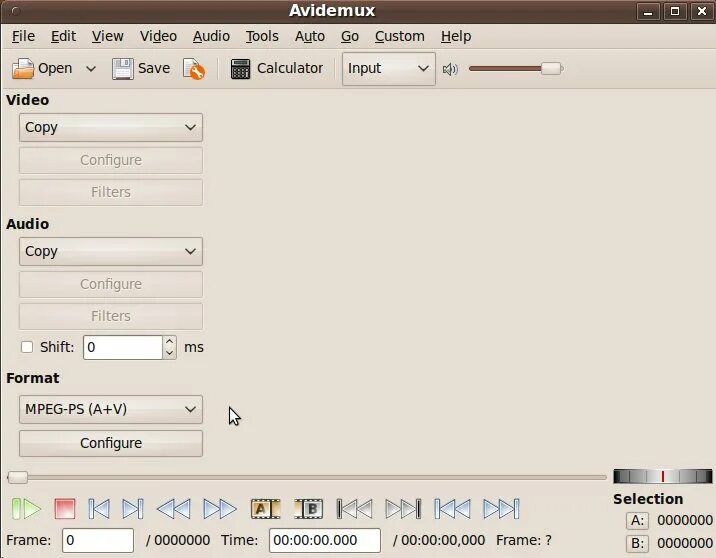The width and height of the screenshot is (716, 558).
Task: Open the Help menu
Action: tap(456, 36)
